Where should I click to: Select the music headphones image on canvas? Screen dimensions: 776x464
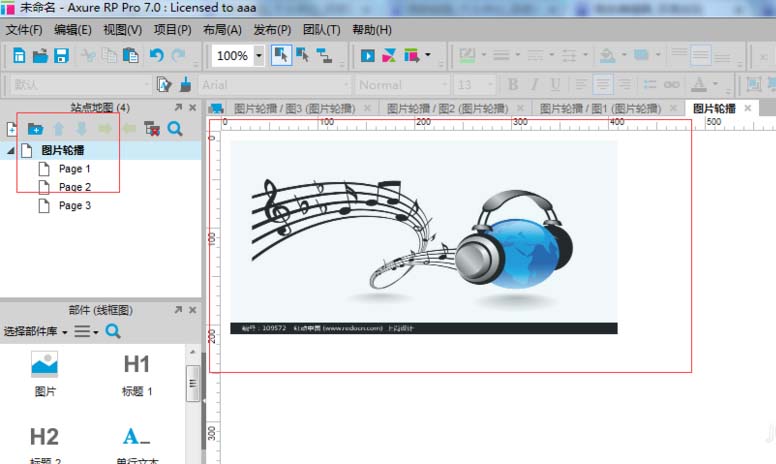point(424,237)
